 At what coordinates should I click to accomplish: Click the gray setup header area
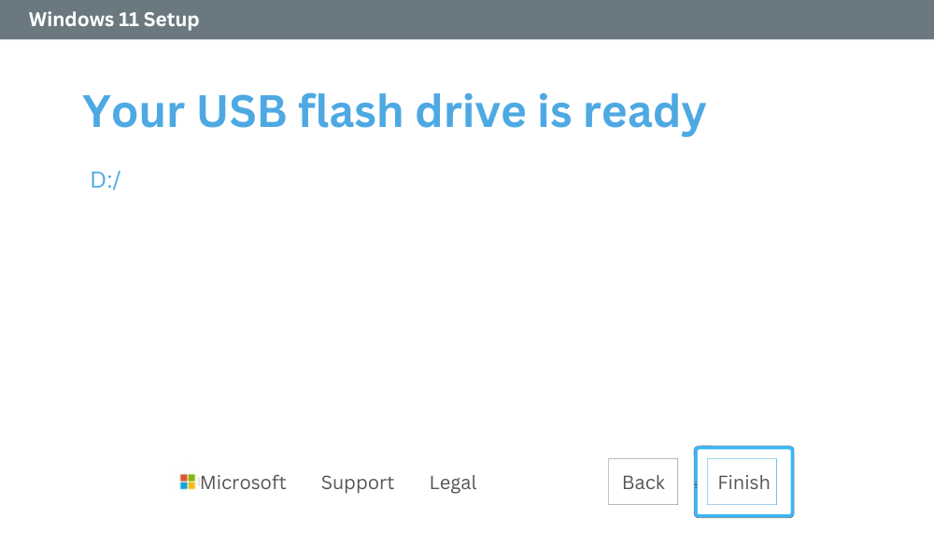coord(467,19)
